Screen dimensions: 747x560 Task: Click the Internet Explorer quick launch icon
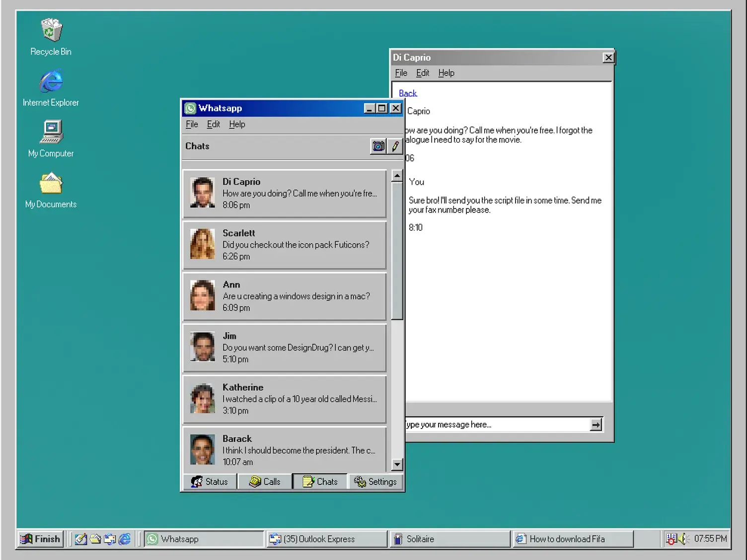(125, 539)
